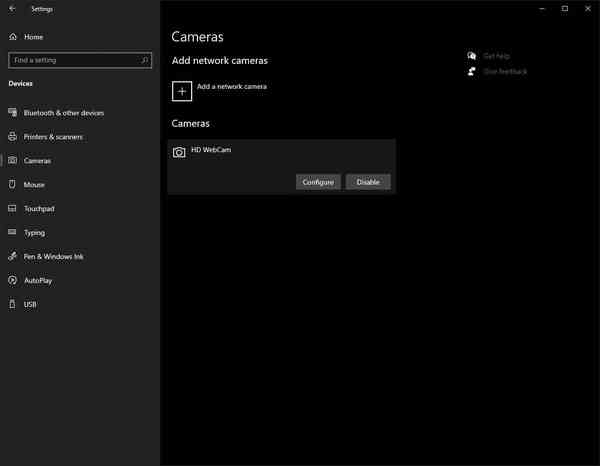
Task: Click the Give feedback person icon
Action: 471,71
